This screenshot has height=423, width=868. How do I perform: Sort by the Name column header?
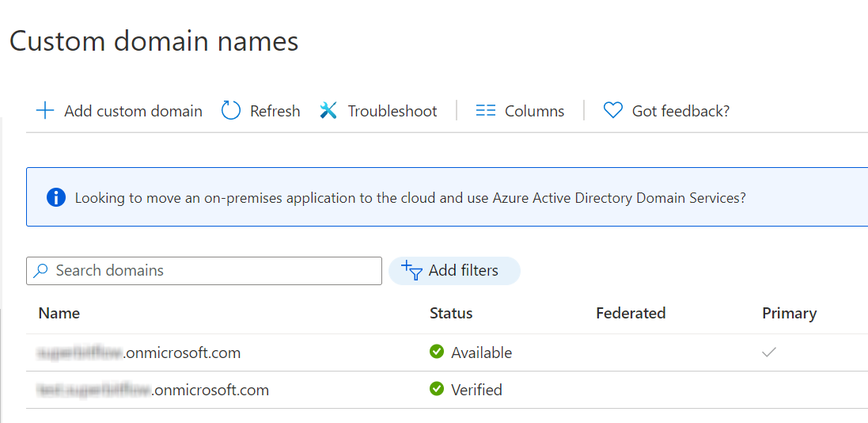click(x=59, y=313)
